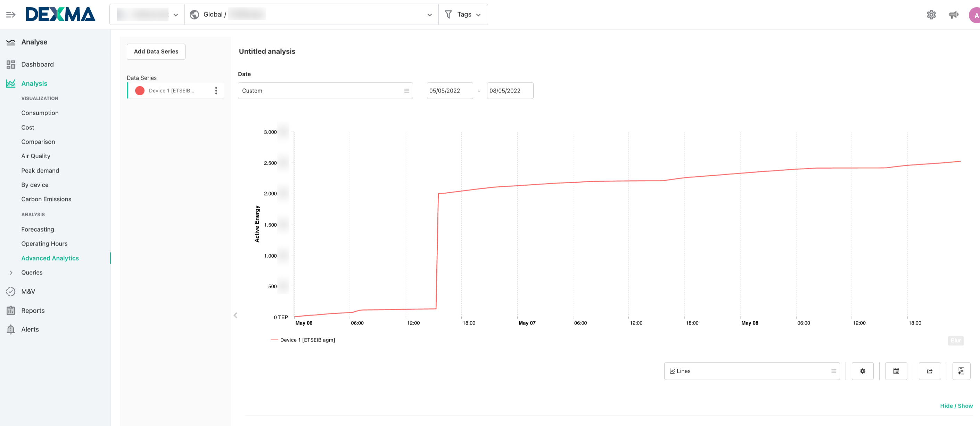Open the Lines chart type dropdown
Screen dimensions: 980x426
coord(752,371)
